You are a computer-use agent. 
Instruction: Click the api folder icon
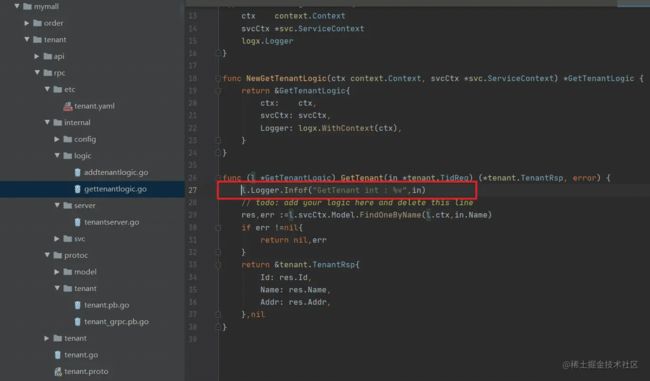[x=48, y=56]
